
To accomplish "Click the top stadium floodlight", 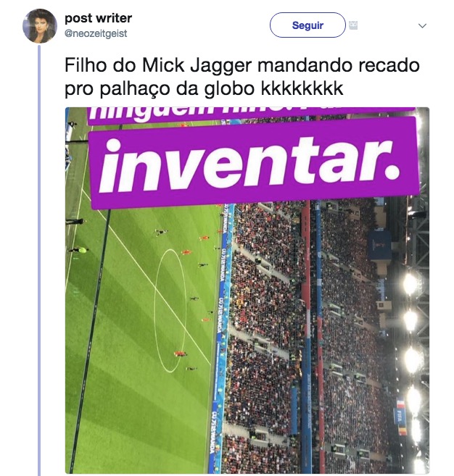I will [x=410, y=283].
